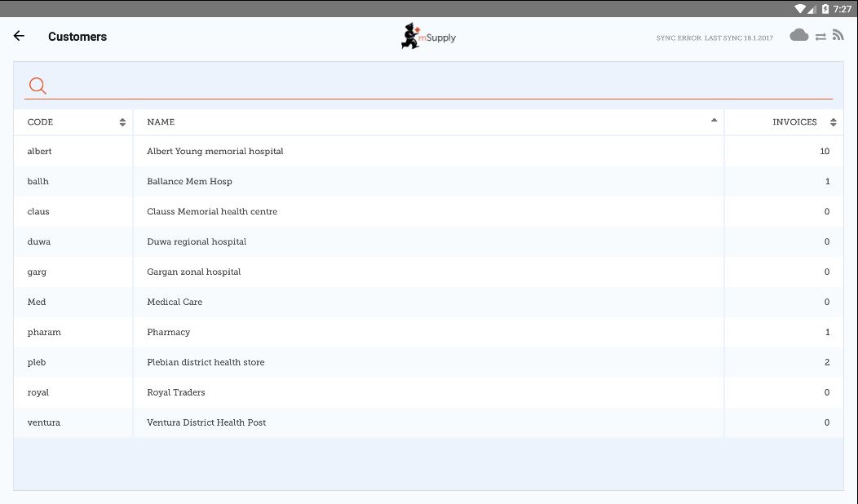
Task: Click the mSupply logo
Action: tap(428, 36)
